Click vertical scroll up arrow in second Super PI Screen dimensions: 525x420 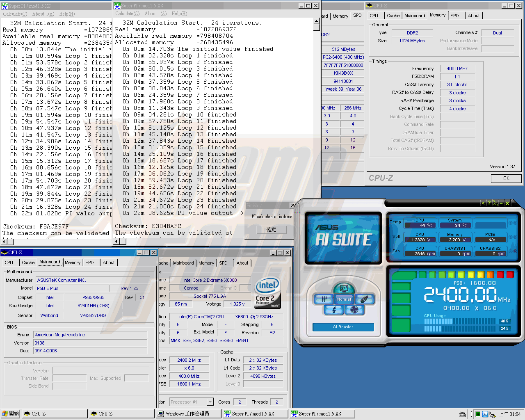click(x=317, y=21)
